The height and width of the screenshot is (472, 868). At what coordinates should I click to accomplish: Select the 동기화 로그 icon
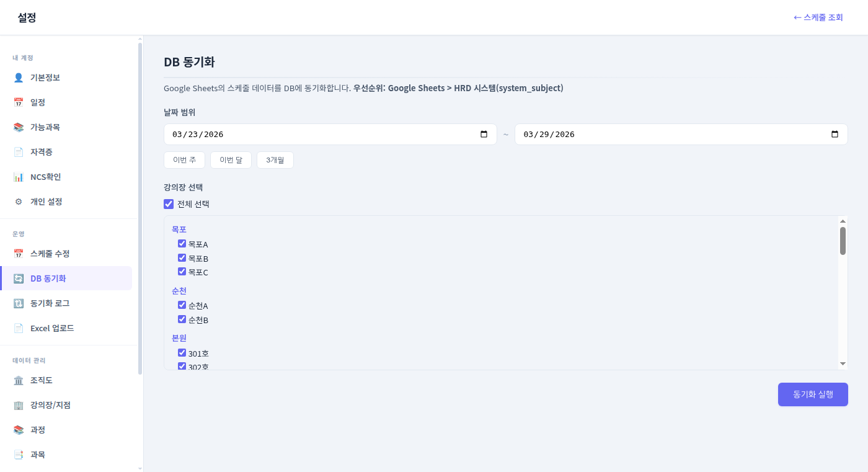(18, 303)
